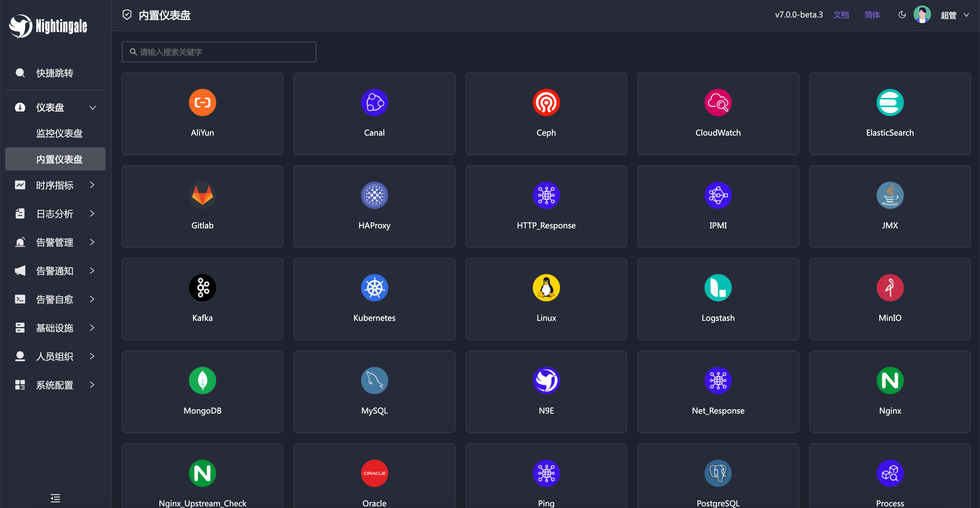The width and height of the screenshot is (980, 508).
Task: Select the CloudWatch dashboard icon
Action: click(717, 103)
